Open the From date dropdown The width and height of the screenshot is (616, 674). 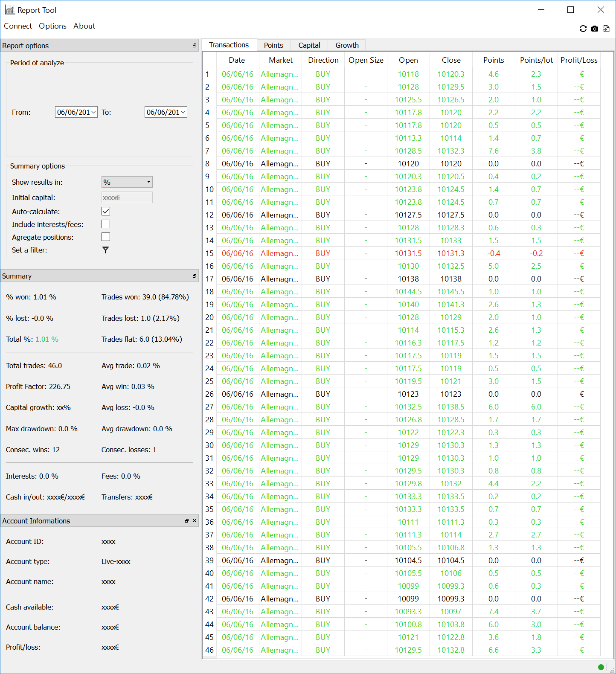tap(93, 112)
